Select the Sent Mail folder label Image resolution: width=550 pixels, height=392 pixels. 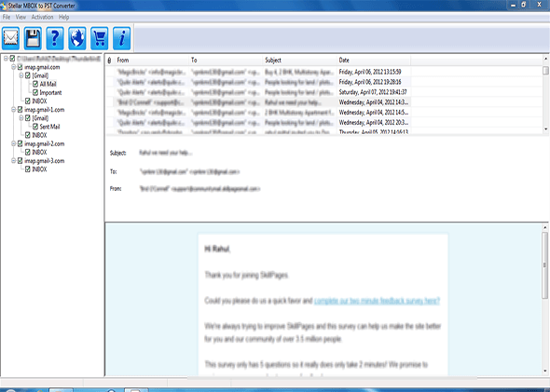(x=49, y=127)
